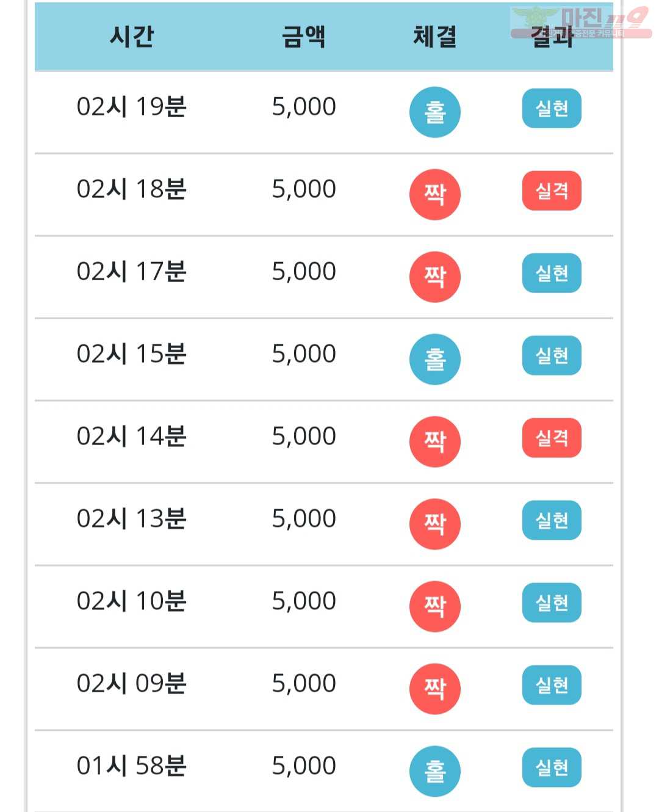
Task: Click the 시간 column header
Action: pos(131,37)
